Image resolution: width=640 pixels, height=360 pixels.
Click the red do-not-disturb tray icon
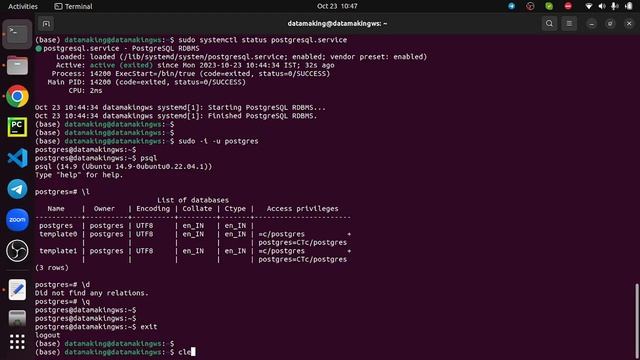coord(568,6)
